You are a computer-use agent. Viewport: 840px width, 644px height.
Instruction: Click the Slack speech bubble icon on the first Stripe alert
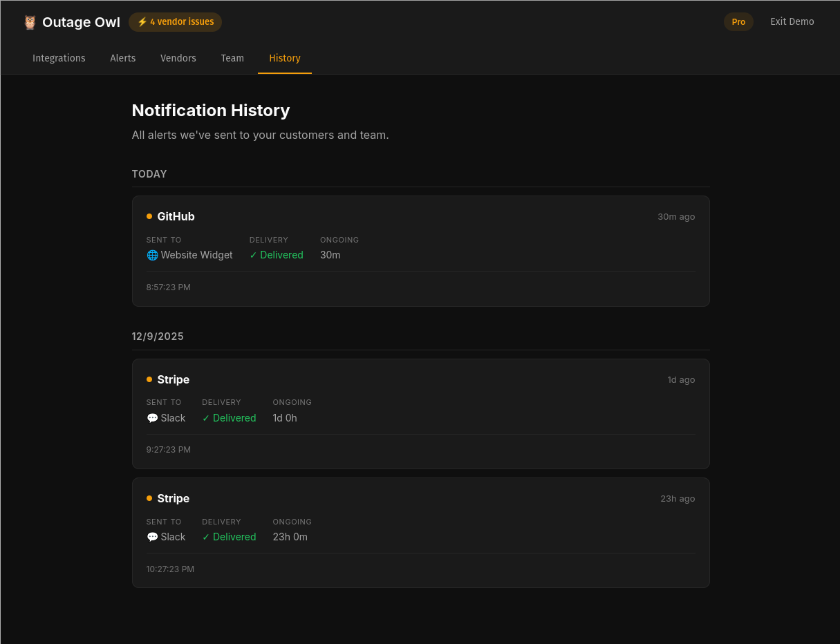coord(151,417)
